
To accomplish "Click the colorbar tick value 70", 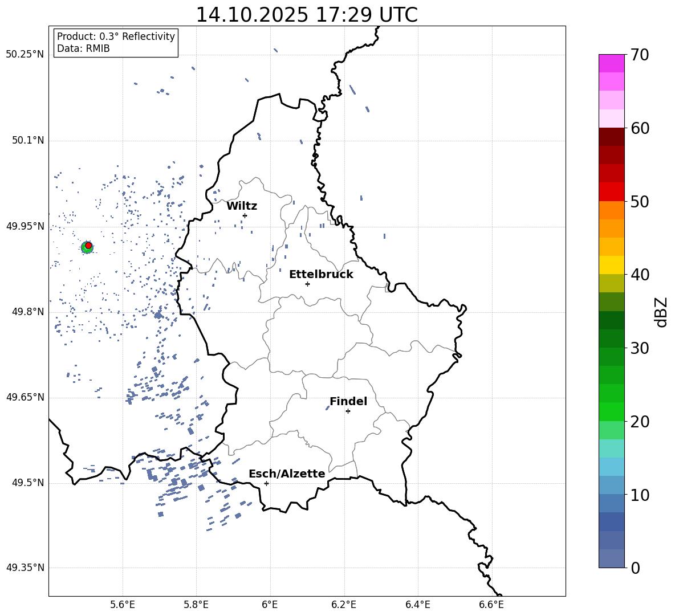I will [x=640, y=55].
